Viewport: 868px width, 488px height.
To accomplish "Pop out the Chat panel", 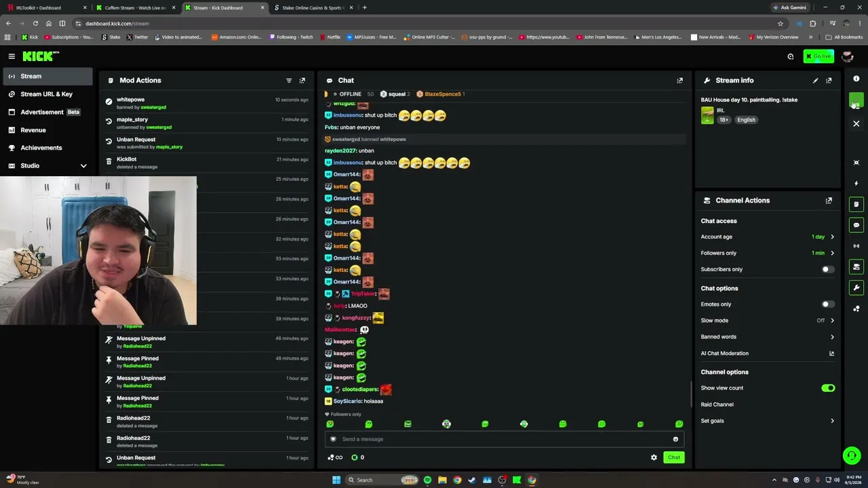I will point(680,81).
